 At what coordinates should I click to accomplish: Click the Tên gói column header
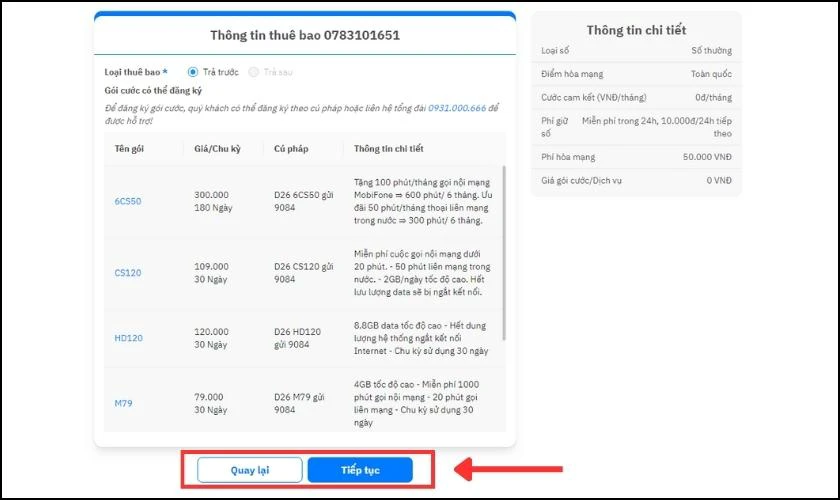129,148
